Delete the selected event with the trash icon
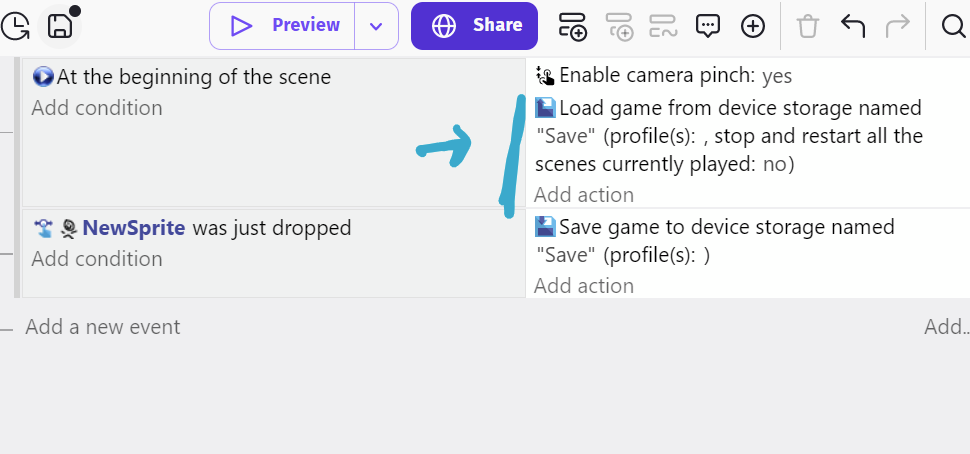 tap(807, 27)
